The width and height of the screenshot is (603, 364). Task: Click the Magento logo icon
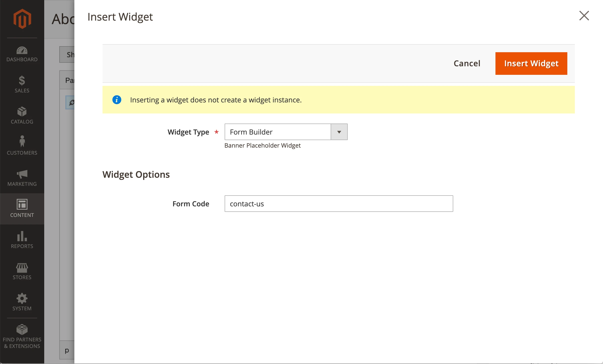tap(22, 19)
